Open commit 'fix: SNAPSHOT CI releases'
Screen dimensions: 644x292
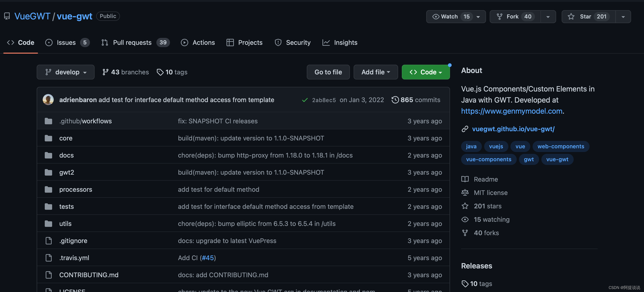(218, 121)
